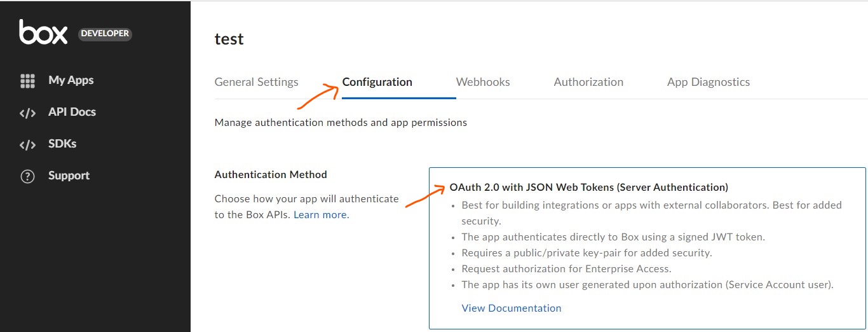Click the My Apps grid icon

27,81
